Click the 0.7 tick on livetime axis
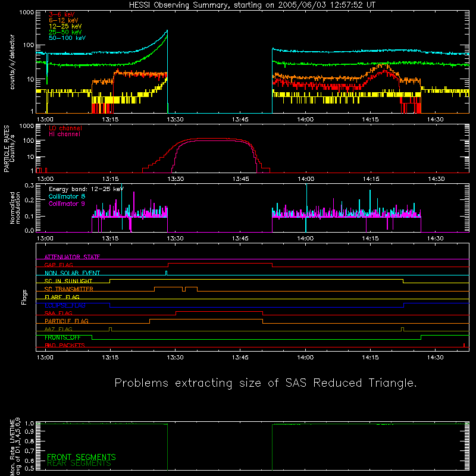The height and width of the screenshot is (476, 476). point(29,451)
